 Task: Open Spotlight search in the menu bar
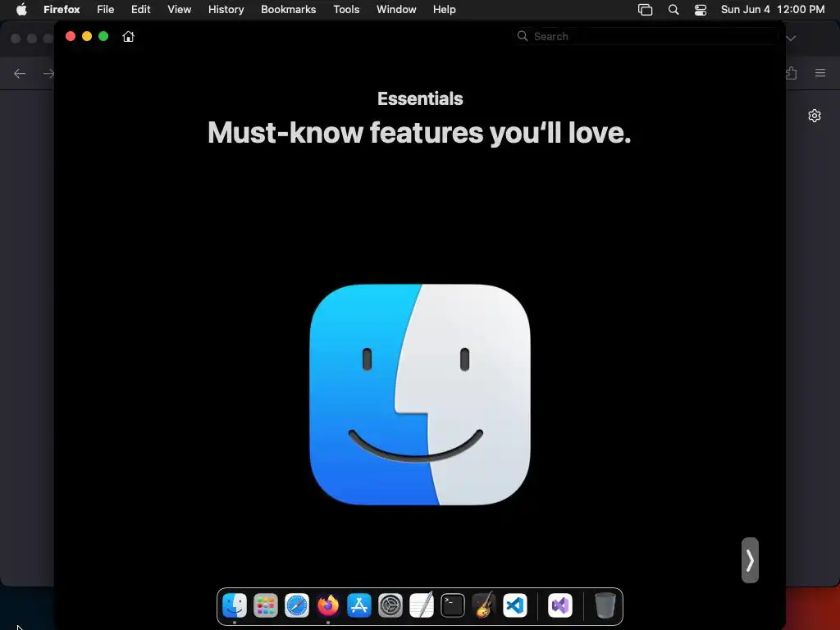pos(673,10)
